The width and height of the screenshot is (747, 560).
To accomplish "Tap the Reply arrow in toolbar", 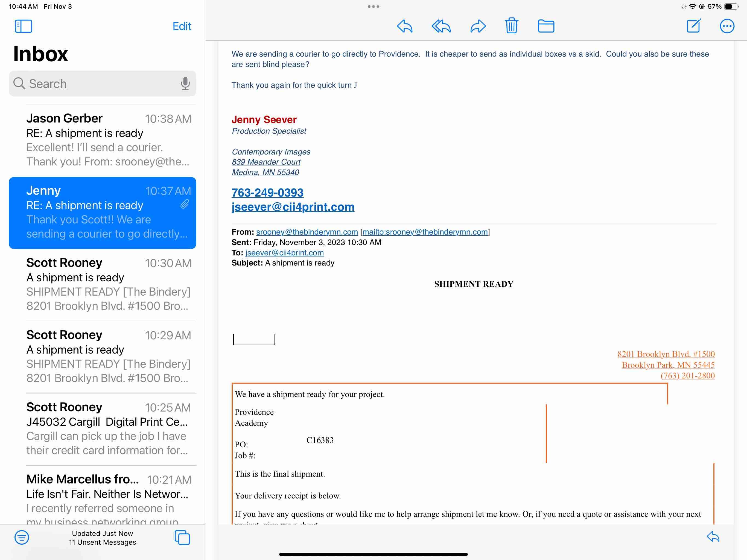I will pos(405,26).
